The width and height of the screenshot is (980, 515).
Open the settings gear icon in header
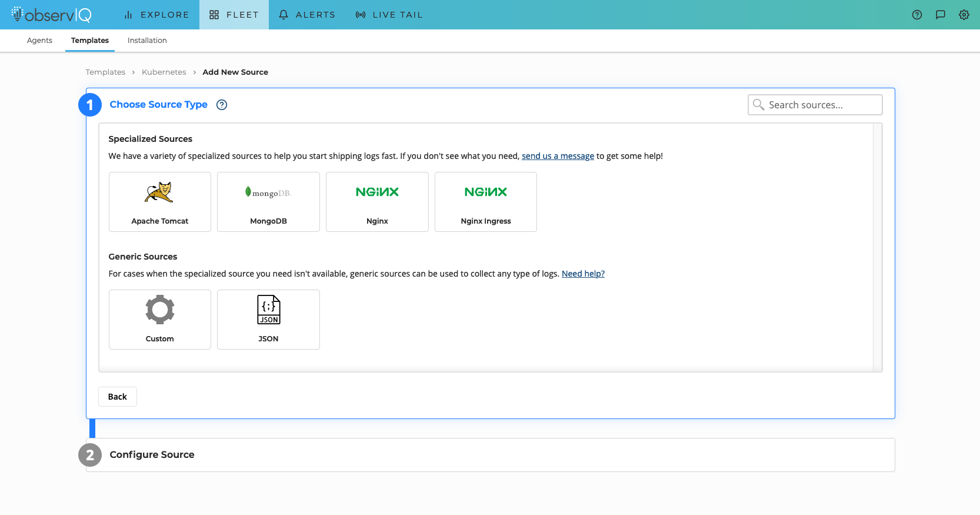click(x=964, y=15)
